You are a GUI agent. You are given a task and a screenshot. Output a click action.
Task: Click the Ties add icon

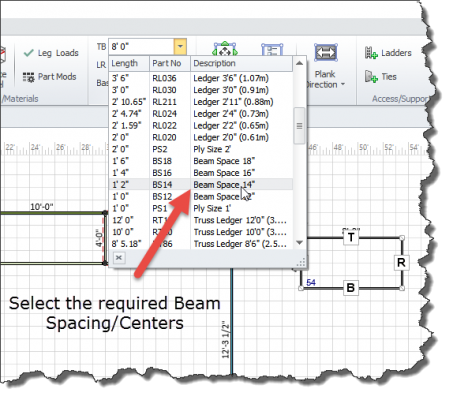pos(371,77)
